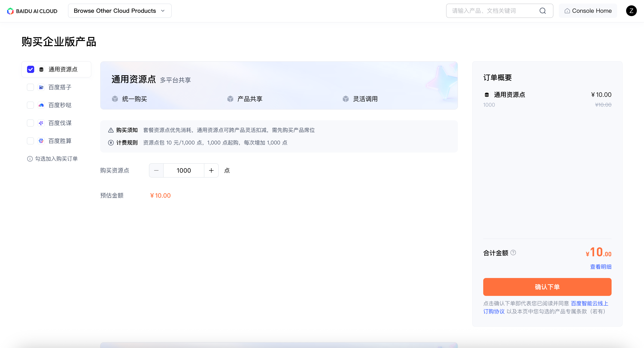Click the 订单概要 heading

coord(498,78)
